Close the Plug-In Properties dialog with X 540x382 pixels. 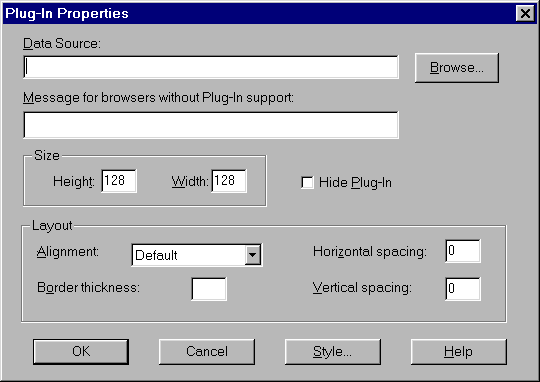[x=525, y=13]
